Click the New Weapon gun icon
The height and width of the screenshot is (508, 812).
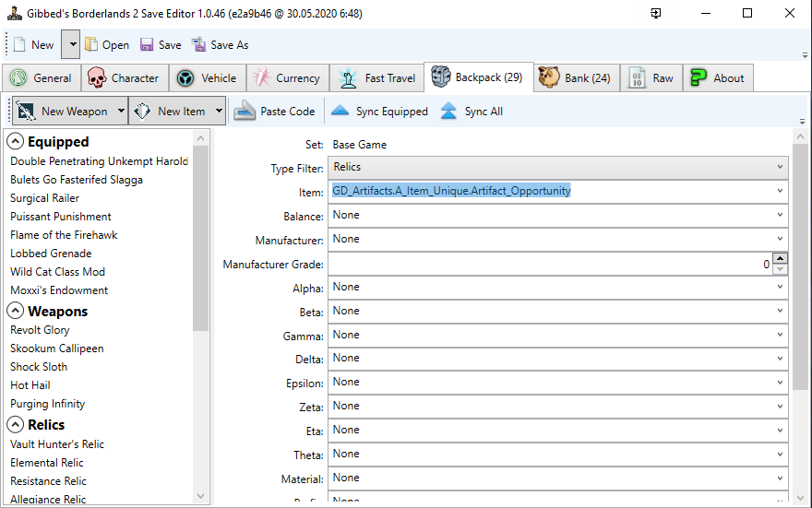point(26,112)
